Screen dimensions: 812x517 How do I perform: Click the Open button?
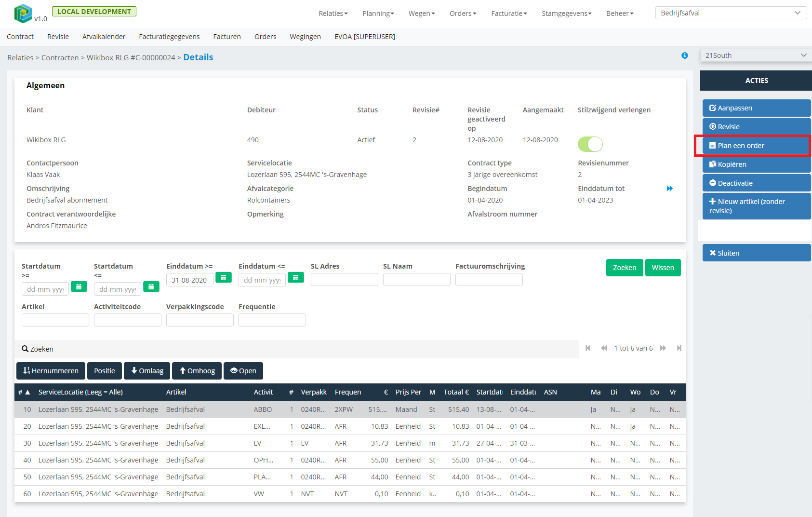(x=243, y=371)
